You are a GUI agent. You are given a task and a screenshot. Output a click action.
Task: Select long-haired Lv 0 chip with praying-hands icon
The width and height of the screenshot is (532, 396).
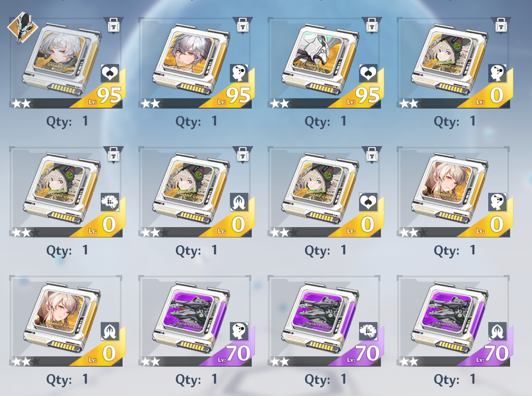[66, 321]
